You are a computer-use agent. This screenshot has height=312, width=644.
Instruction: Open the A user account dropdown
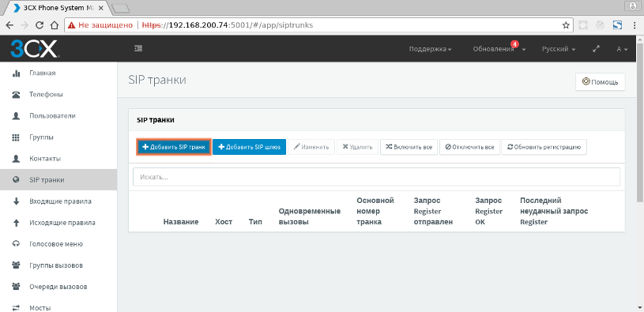622,49
